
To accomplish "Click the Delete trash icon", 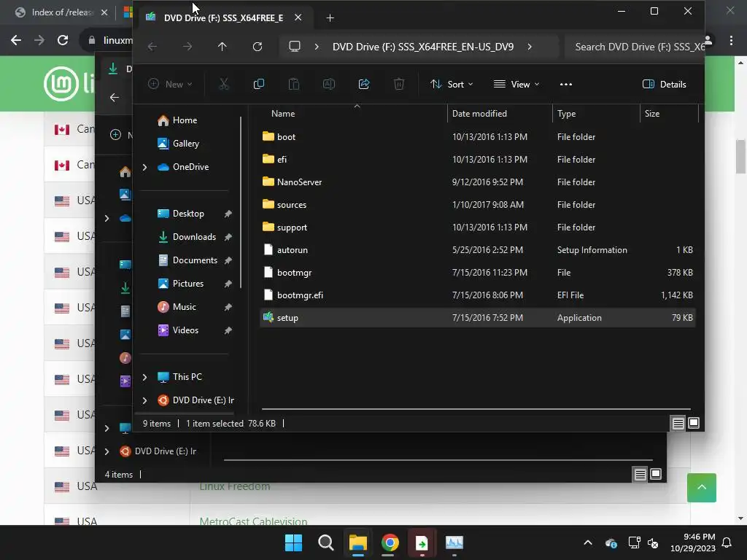I will [x=399, y=85].
